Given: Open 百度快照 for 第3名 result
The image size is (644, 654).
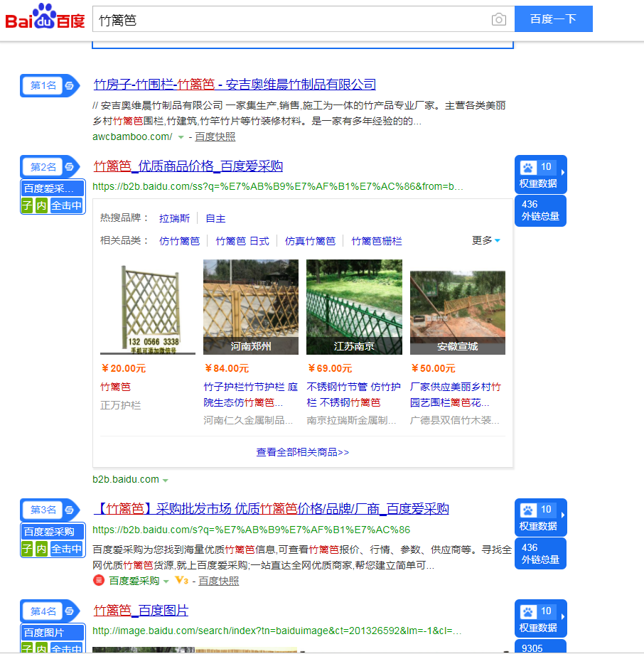Looking at the screenshot, I should (218, 581).
